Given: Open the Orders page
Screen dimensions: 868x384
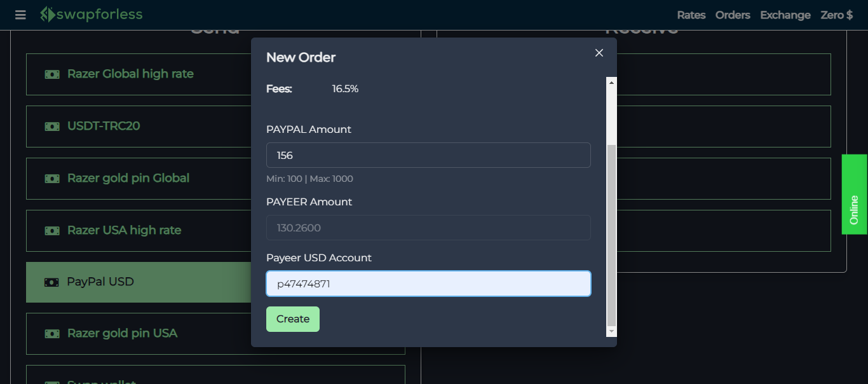Looking at the screenshot, I should (x=732, y=15).
